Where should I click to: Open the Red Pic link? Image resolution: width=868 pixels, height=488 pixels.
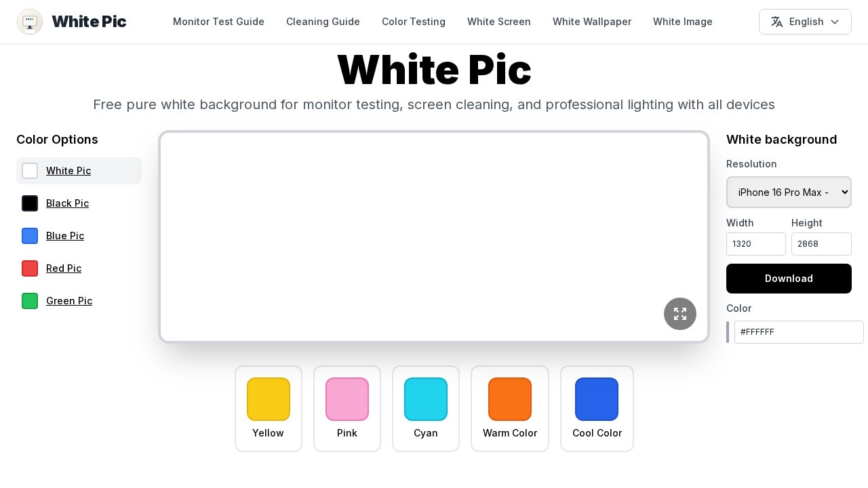click(64, 268)
